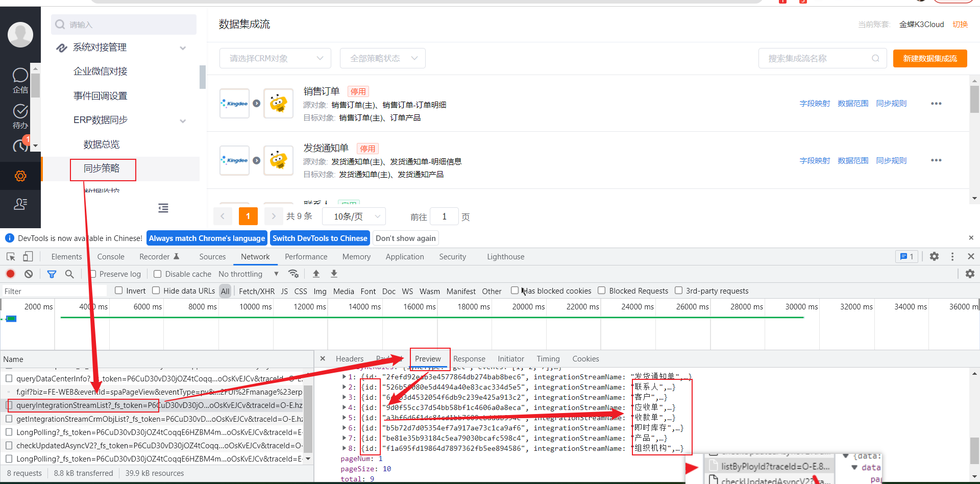Switch to the Console tab
The width and height of the screenshot is (980, 484).
(x=111, y=257)
